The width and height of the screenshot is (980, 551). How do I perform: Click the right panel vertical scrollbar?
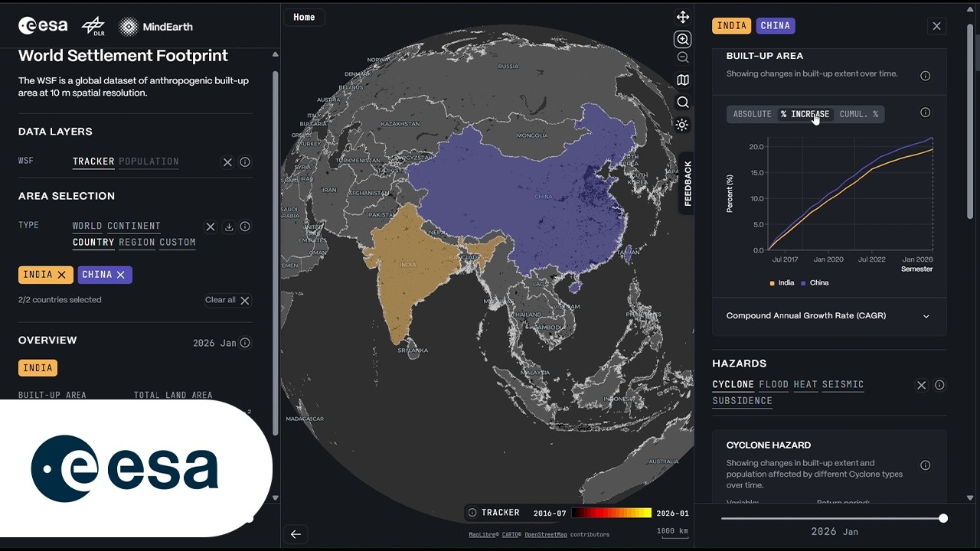(970, 122)
